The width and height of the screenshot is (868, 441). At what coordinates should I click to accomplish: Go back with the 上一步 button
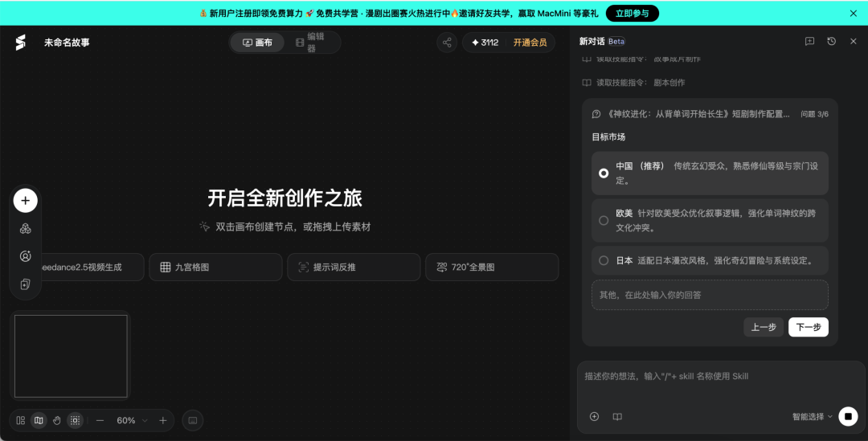(764, 327)
